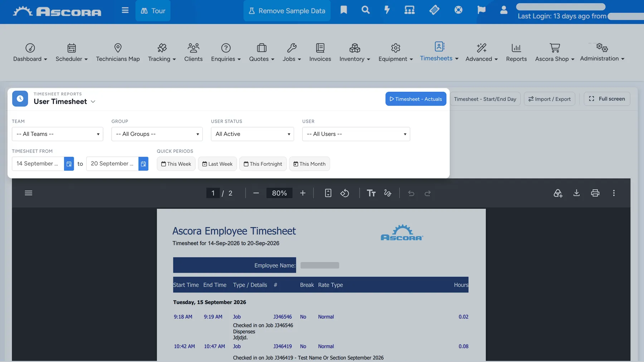This screenshot has width=644, height=362.
Task: Print the timesheet PDF
Action: (x=595, y=193)
